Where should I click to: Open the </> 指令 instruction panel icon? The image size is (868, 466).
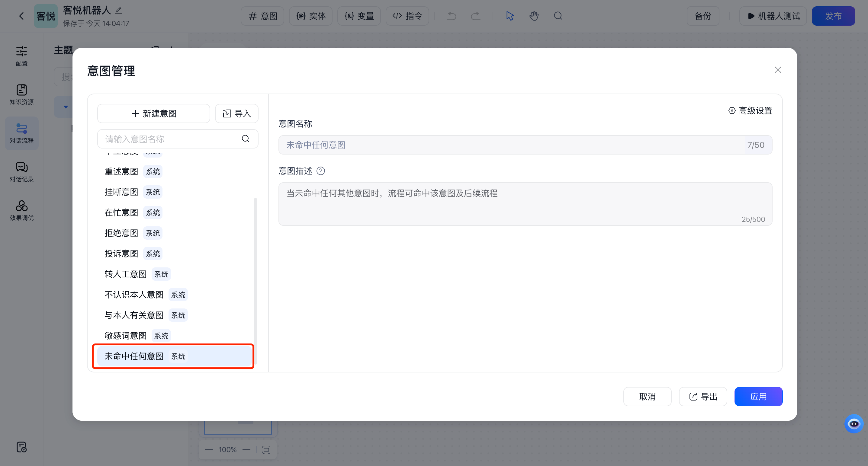pyautogui.click(x=407, y=16)
